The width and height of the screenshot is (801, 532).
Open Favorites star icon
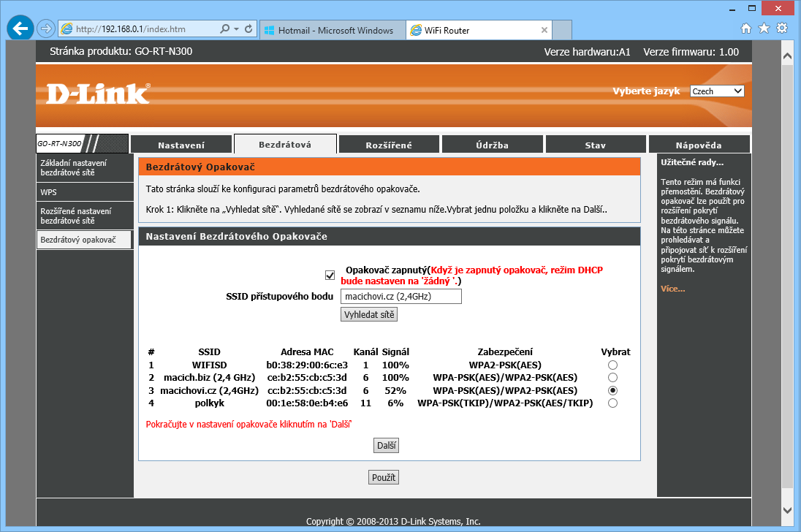pyautogui.click(x=764, y=28)
